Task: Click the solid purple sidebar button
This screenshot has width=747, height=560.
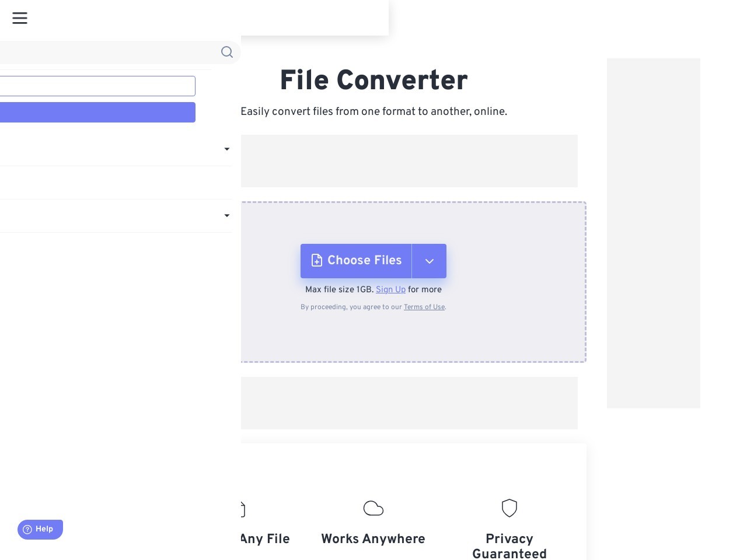Action: pos(97,112)
